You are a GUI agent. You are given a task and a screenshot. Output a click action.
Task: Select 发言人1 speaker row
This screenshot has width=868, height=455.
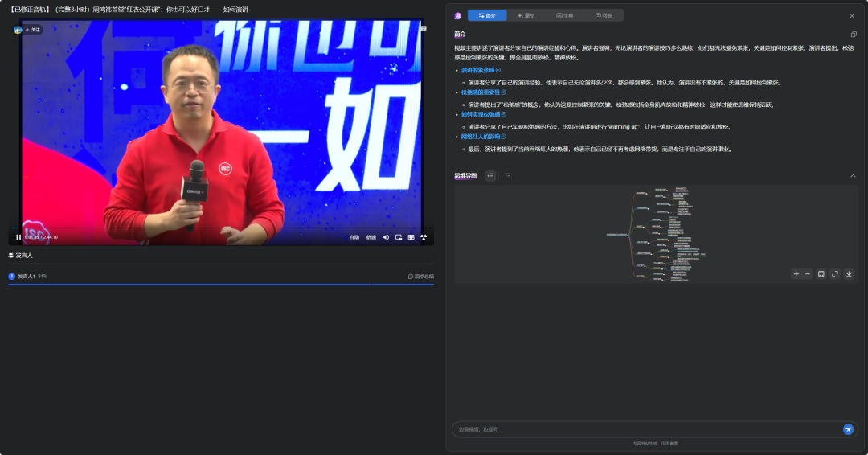[221, 277]
